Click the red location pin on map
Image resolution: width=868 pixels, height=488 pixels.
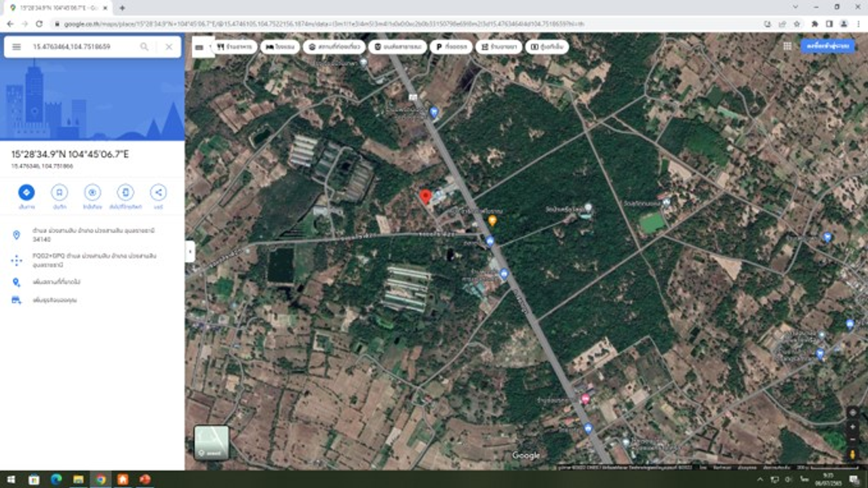pos(426,197)
